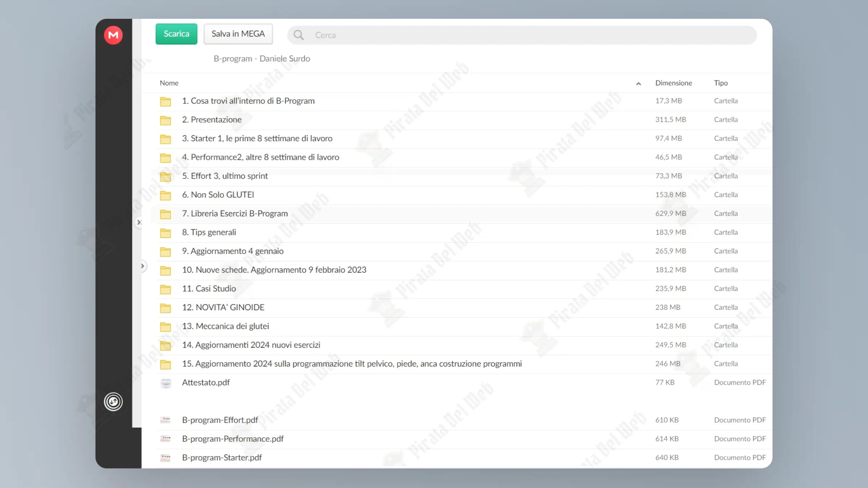Click folder icon of 14. Aggiornamenti 2024 nuovi esercizi
The image size is (868, 488).
pos(165,346)
